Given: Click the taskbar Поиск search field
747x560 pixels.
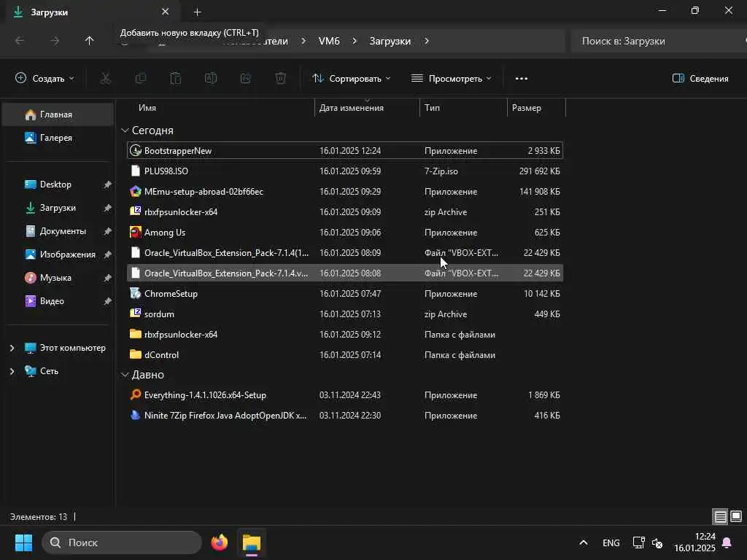Looking at the screenshot, I should click(x=122, y=542).
